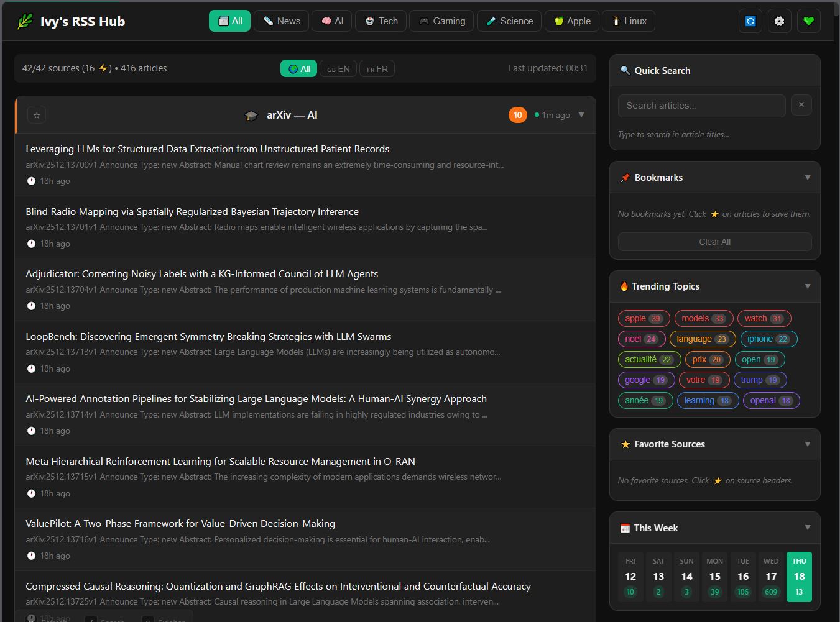Select SAT 13 in This Week
The width and height of the screenshot is (840, 622).
(x=658, y=577)
